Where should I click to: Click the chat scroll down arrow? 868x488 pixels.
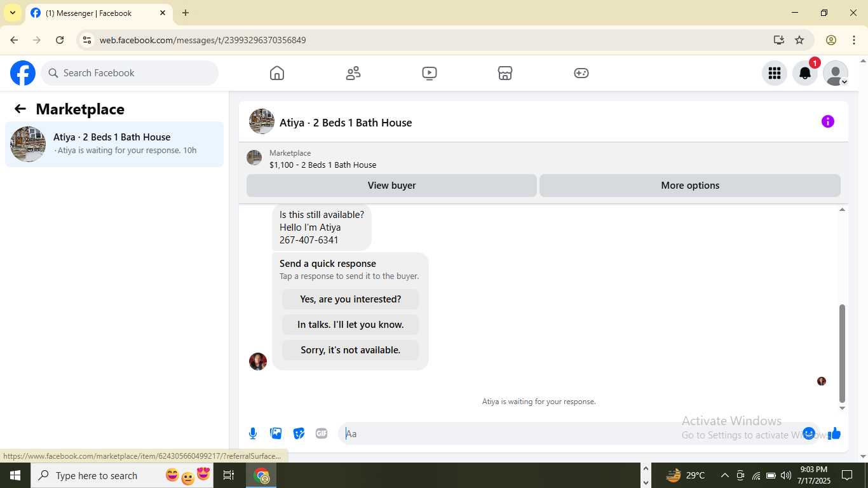click(842, 408)
